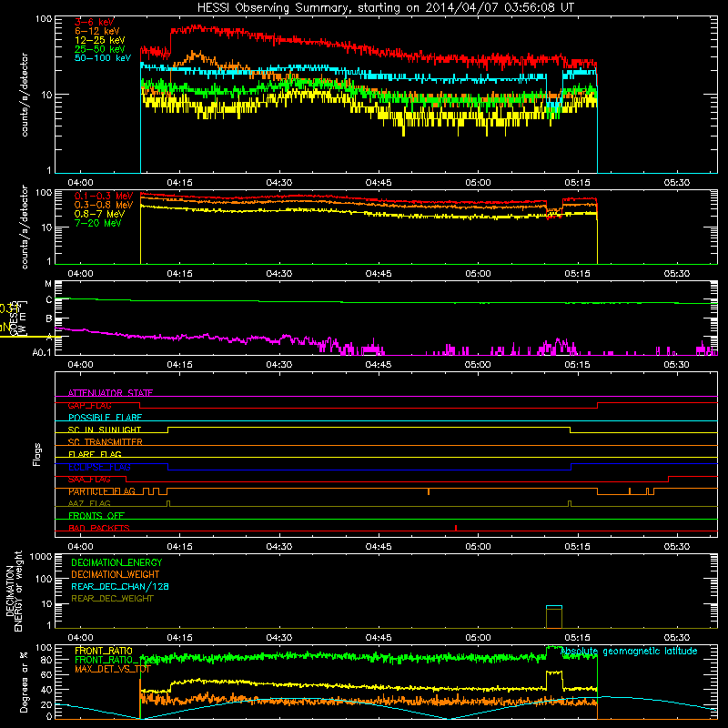Pick the ECLIPSE_FLAG label
The image size is (728, 728).
click(99, 467)
